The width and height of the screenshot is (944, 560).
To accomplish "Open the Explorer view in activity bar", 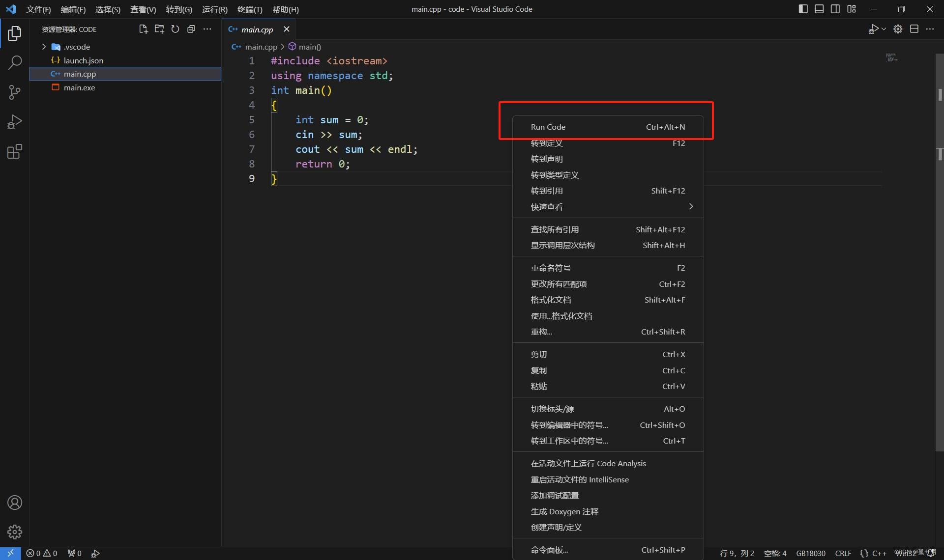I will [15, 33].
